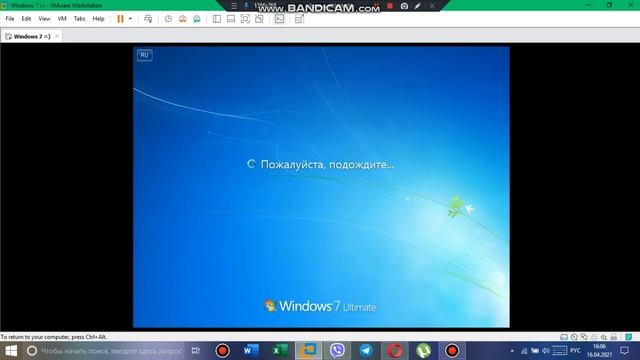Screen dimensions: 640x360
Task: Capture screenshot with Bandicam camera icon
Action: 404,6
